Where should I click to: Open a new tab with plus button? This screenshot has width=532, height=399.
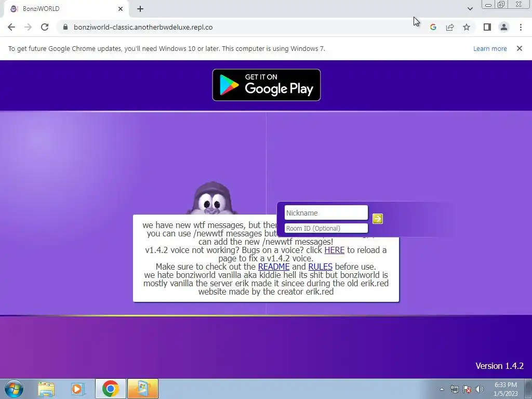(x=140, y=9)
